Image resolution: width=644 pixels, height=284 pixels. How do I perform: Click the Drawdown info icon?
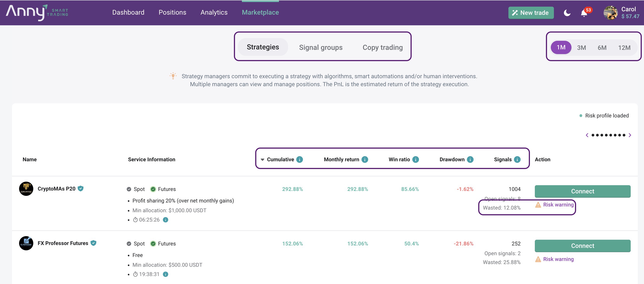(470, 160)
